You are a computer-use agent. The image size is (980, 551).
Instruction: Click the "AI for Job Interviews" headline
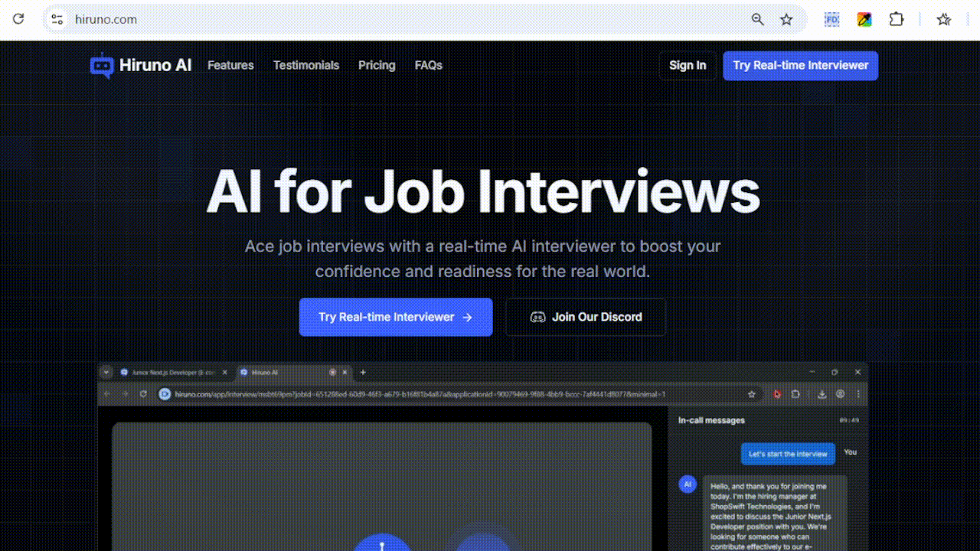click(x=483, y=191)
